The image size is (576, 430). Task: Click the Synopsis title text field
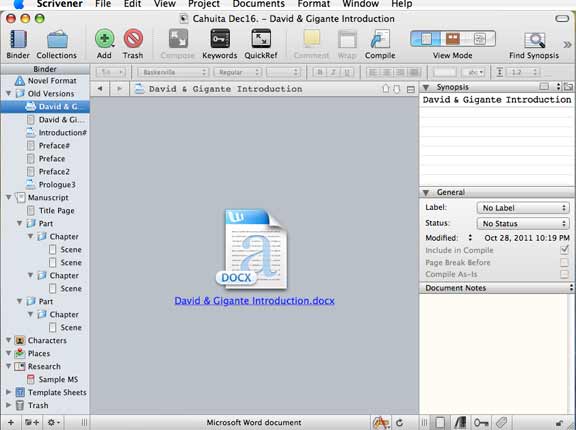pyautogui.click(x=497, y=100)
